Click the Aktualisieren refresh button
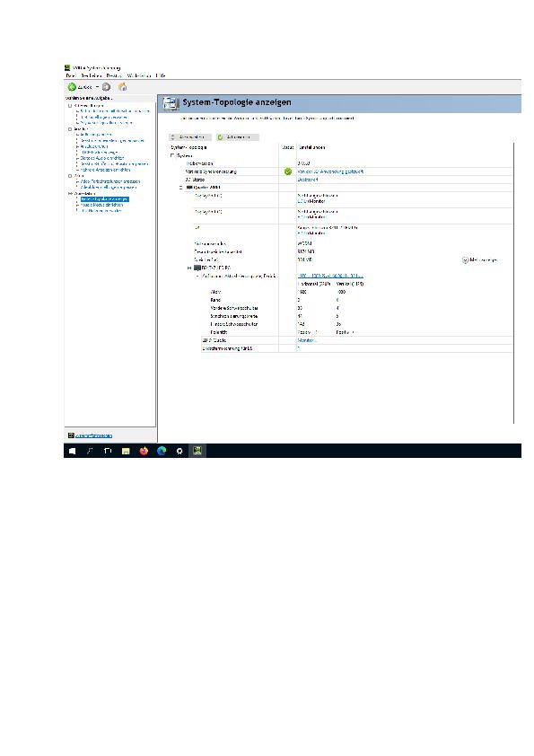 (x=238, y=137)
